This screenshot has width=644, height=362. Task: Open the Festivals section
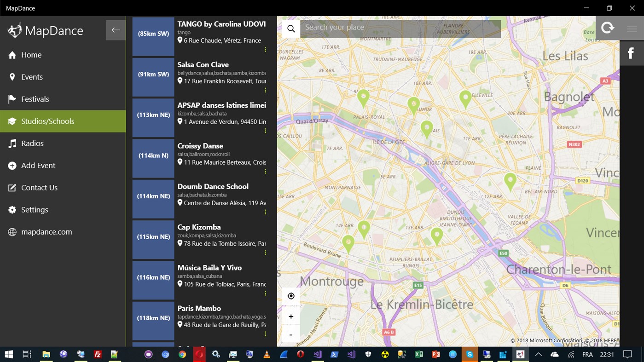tap(63, 99)
